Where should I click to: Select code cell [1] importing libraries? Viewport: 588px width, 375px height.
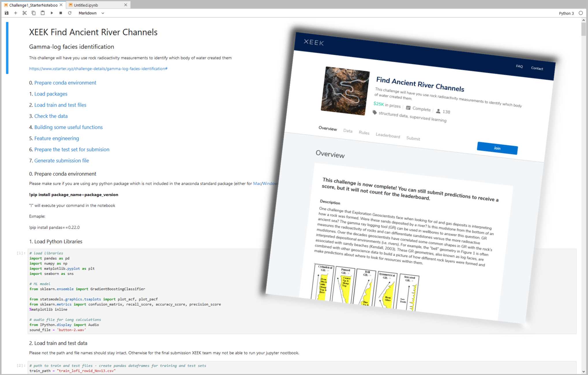(x=302, y=291)
